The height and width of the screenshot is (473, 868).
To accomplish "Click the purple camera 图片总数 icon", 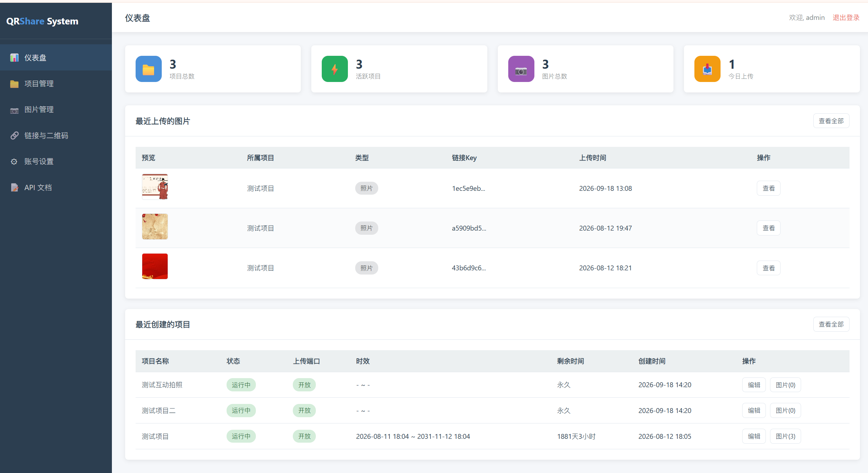I will 521,69.
